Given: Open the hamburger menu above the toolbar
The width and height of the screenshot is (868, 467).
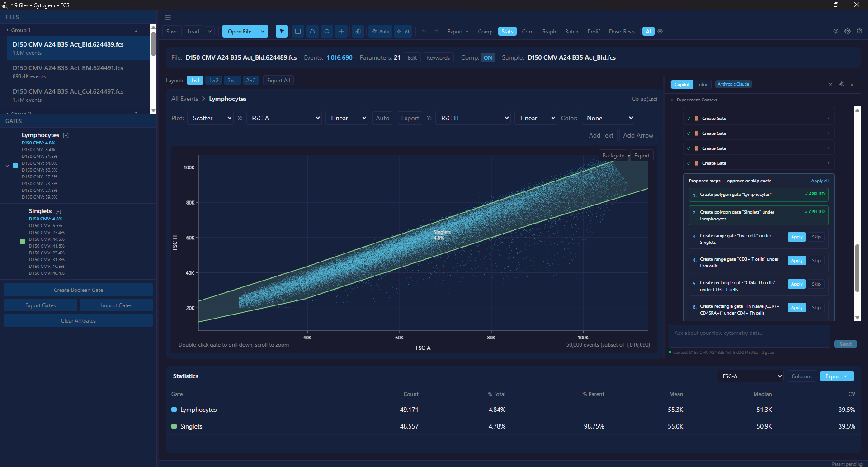Looking at the screenshot, I should pyautogui.click(x=168, y=18).
